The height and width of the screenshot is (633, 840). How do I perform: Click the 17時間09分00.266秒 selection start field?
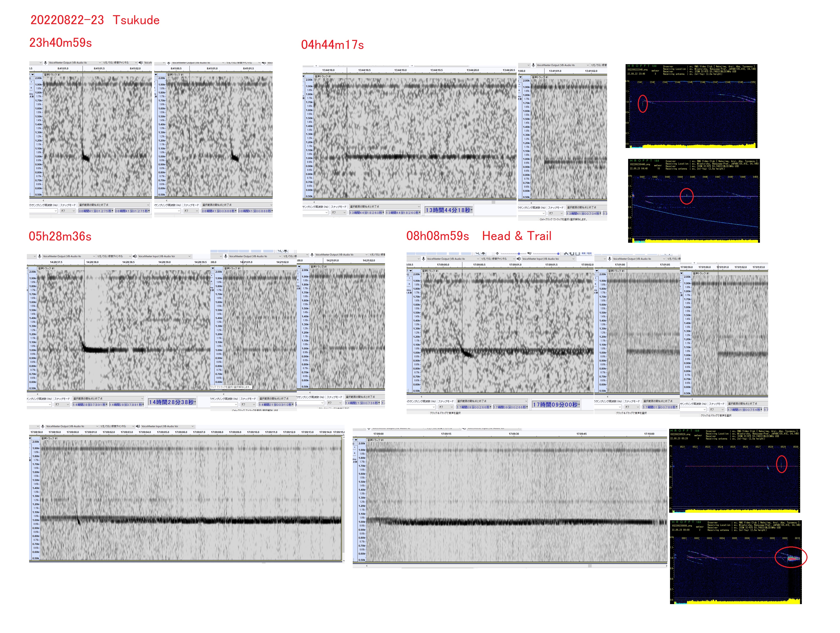474,407
